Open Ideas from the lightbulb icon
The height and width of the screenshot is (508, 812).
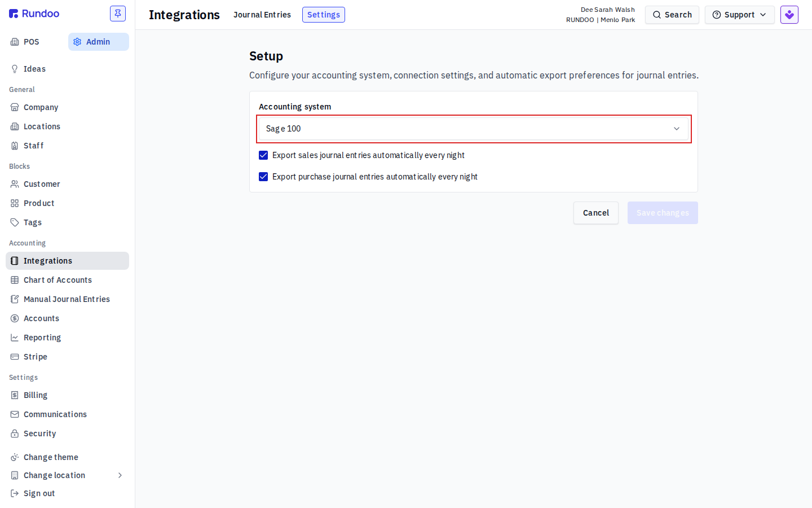15,69
